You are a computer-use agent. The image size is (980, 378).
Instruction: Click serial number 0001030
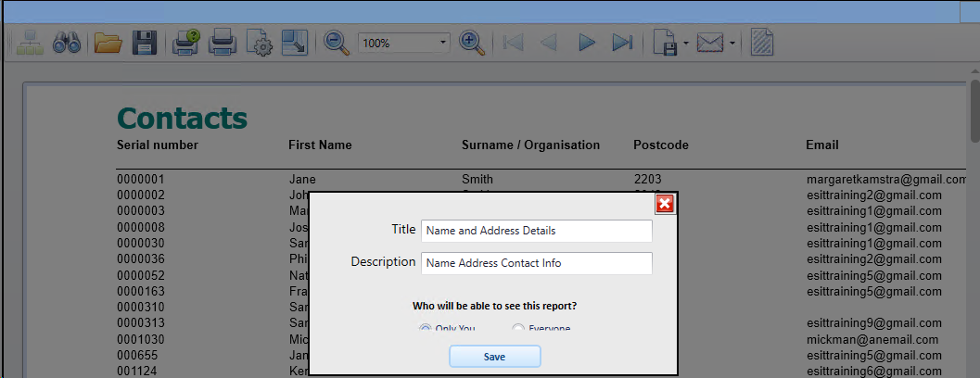click(x=141, y=340)
